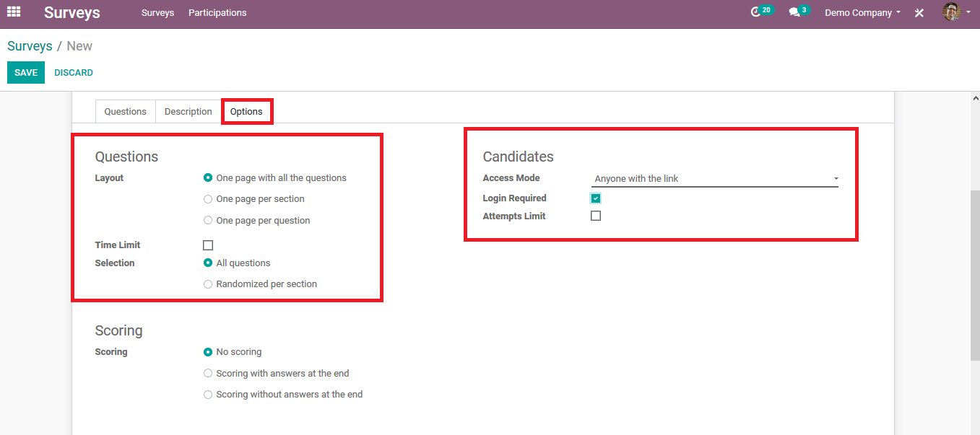Viewport: 980px width, 435px height.
Task: Open the conversations chat icon with badge 3
Action: (799, 12)
